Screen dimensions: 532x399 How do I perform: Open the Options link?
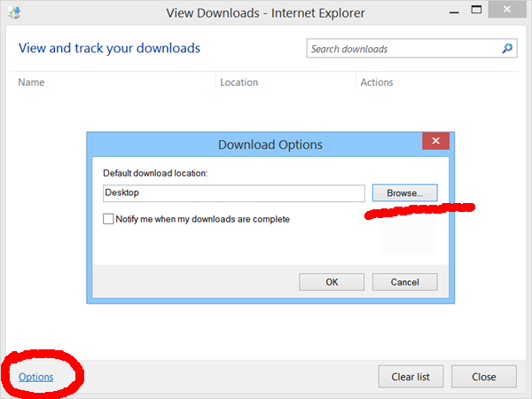point(35,377)
